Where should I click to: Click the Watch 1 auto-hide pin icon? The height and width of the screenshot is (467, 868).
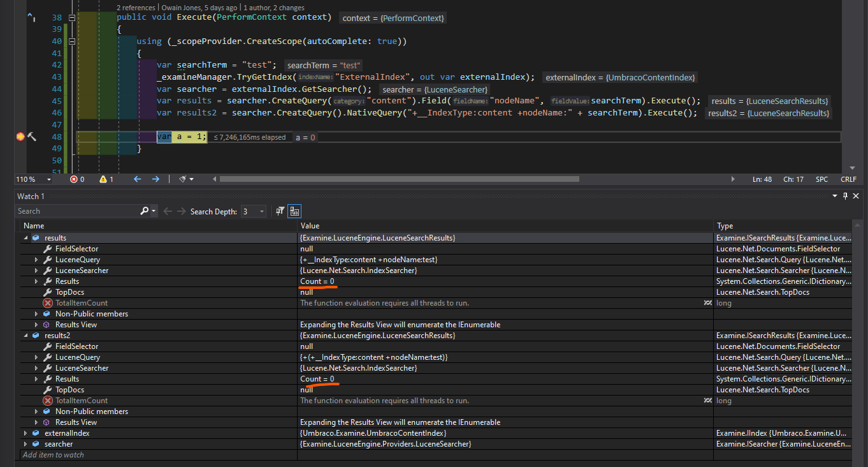click(846, 196)
